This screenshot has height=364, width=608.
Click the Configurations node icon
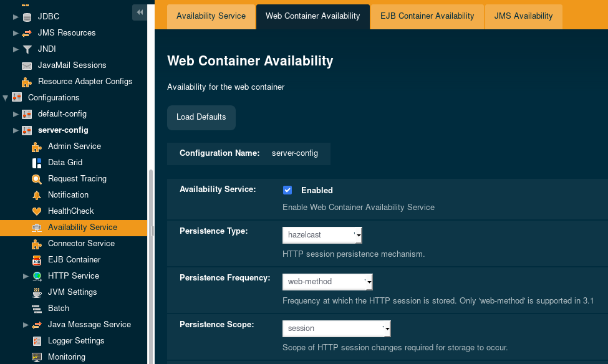(17, 97)
